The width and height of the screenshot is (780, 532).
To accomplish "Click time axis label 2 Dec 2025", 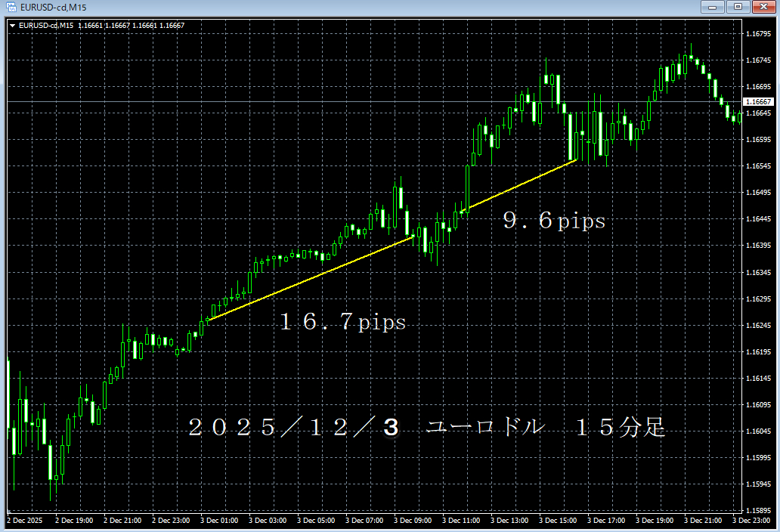I will [x=25, y=520].
